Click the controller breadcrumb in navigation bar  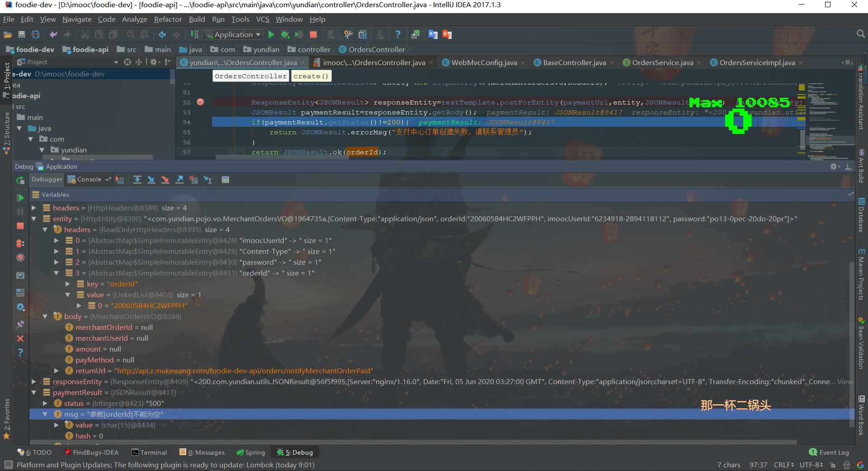[x=309, y=49]
